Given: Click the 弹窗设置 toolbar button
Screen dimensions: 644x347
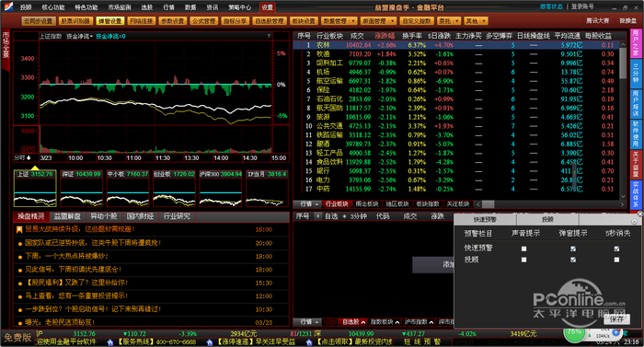Looking at the screenshot, I should click(x=109, y=21).
